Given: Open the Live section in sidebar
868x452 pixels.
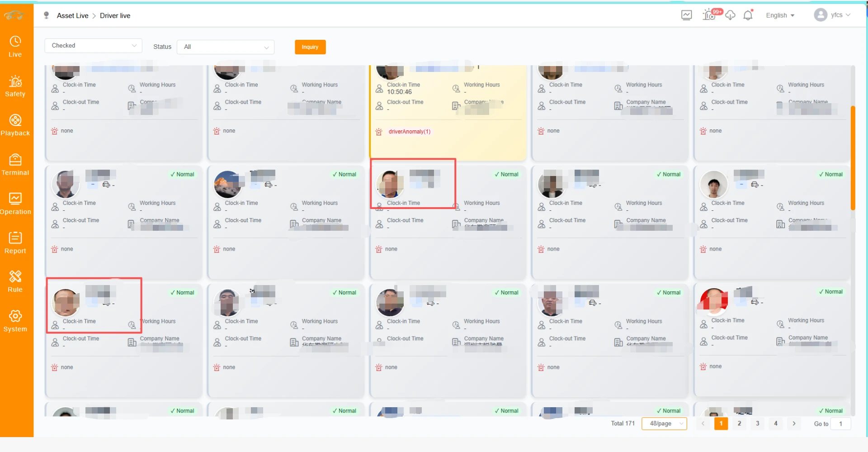Looking at the screenshot, I should pyautogui.click(x=15, y=47).
